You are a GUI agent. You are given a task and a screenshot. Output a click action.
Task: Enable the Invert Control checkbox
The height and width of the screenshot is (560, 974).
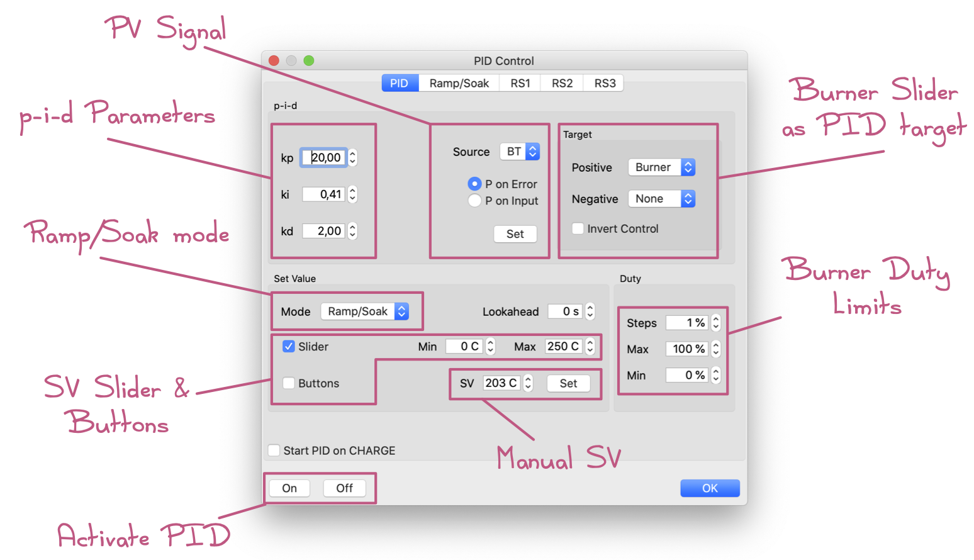[578, 228]
